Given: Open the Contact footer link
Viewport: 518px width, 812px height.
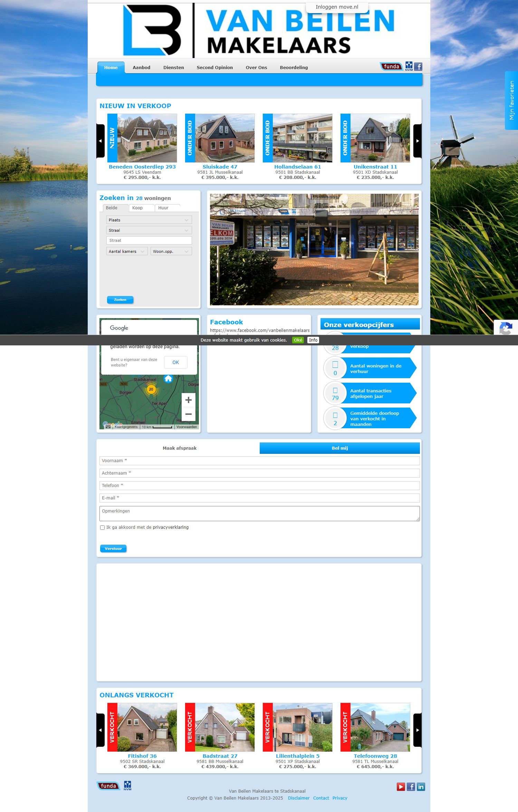Looking at the screenshot, I should click(x=321, y=798).
